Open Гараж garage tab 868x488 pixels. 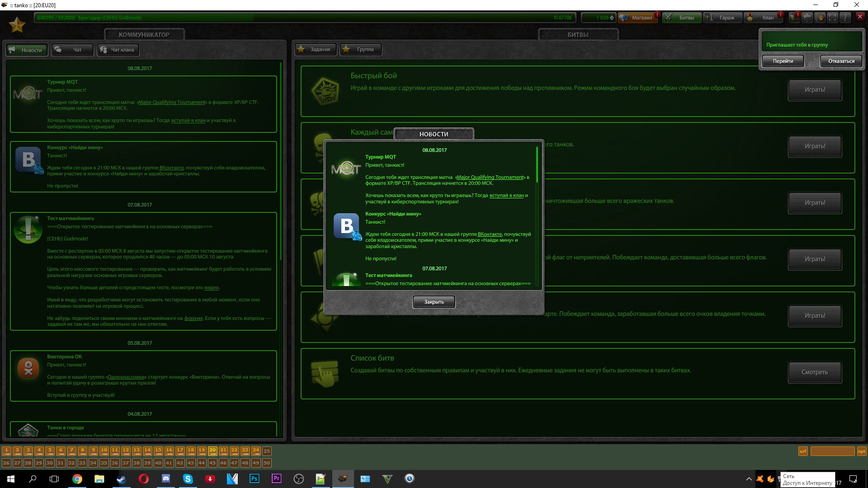click(x=722, y=18)
